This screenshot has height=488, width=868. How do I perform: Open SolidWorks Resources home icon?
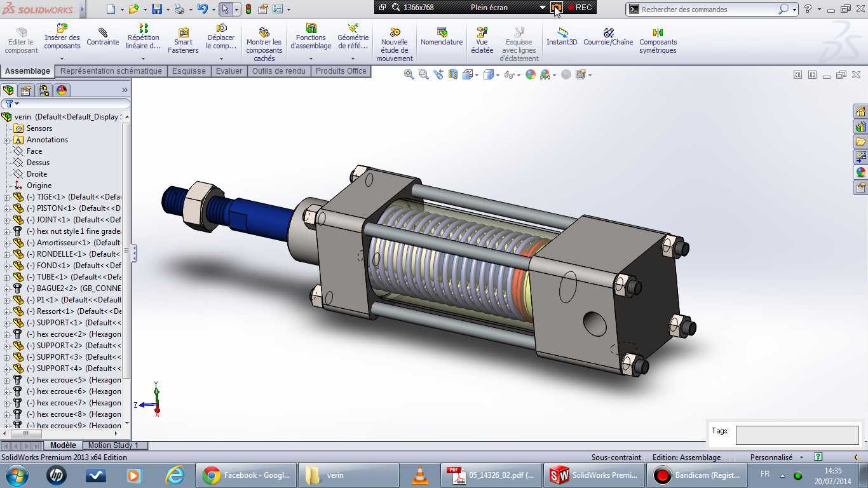click(860, 111)
